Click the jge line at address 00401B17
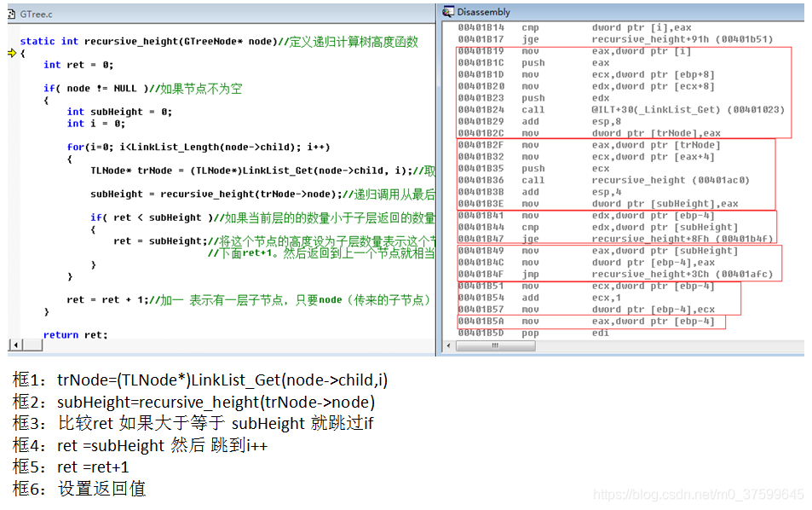 pyautogui.click(x=615, y=39)
